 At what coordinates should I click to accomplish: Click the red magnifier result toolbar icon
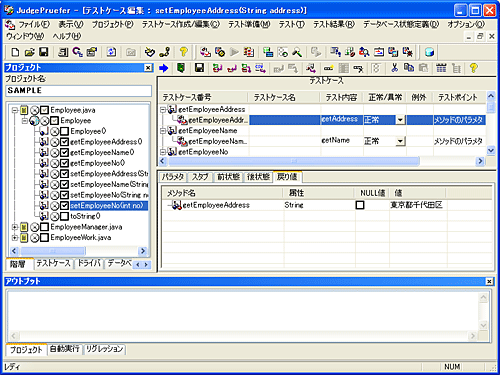364,52
